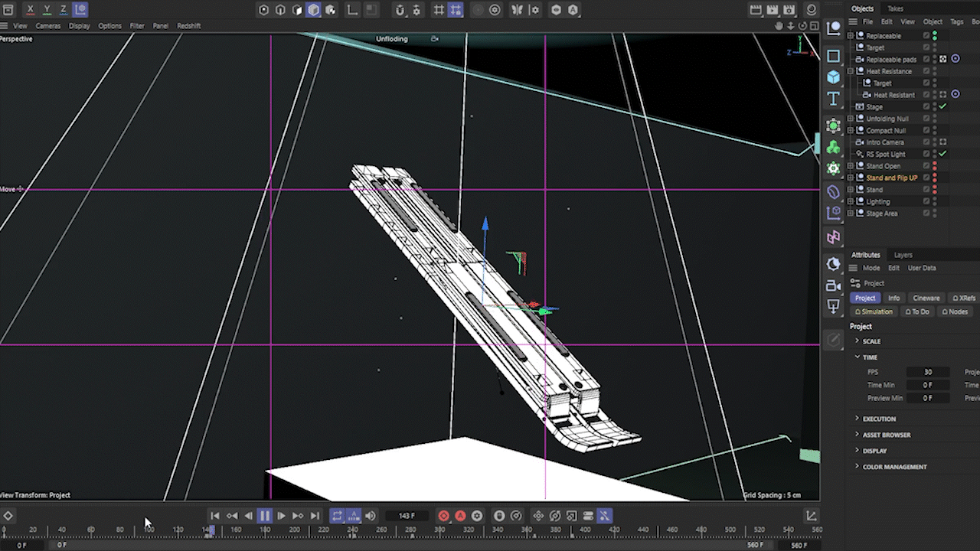Collapse the Replaceable object tree
980x551 pixels.
[x=851, y=36]
